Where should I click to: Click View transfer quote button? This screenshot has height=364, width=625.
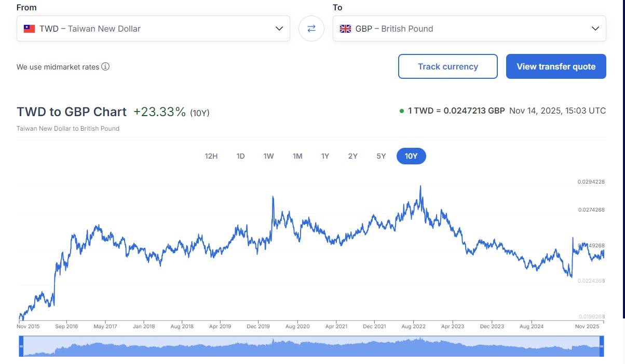pyautogui.click(x=556, y=66)
